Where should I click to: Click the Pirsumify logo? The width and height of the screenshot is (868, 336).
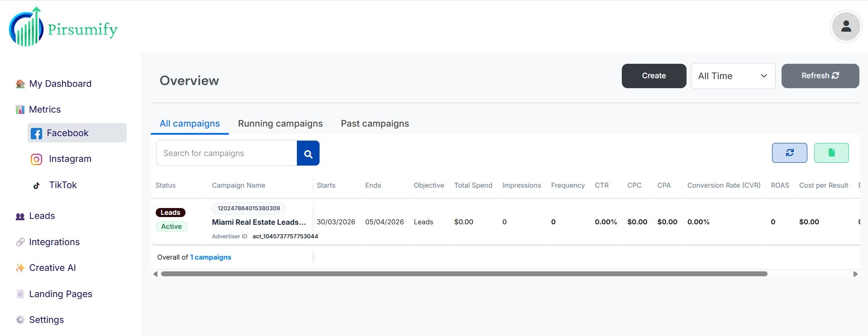63,27
